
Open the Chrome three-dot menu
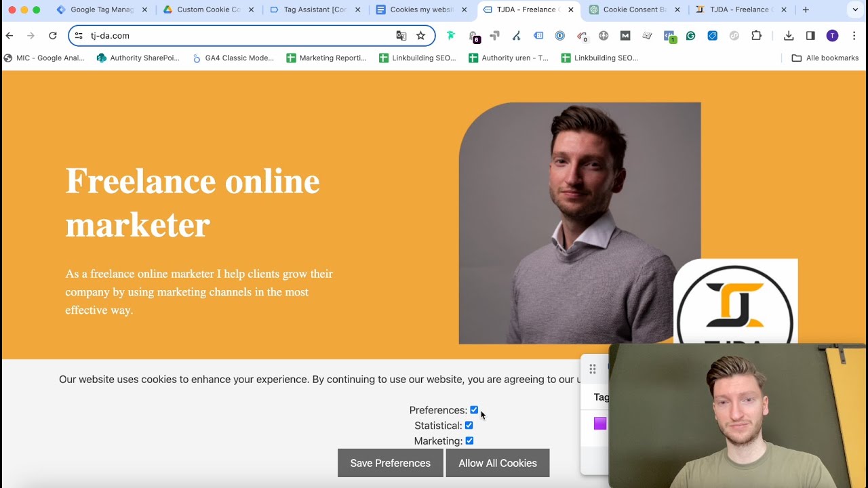point(854,36)
